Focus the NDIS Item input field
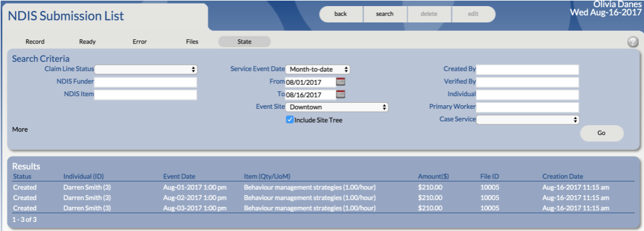 click(146, 94)
